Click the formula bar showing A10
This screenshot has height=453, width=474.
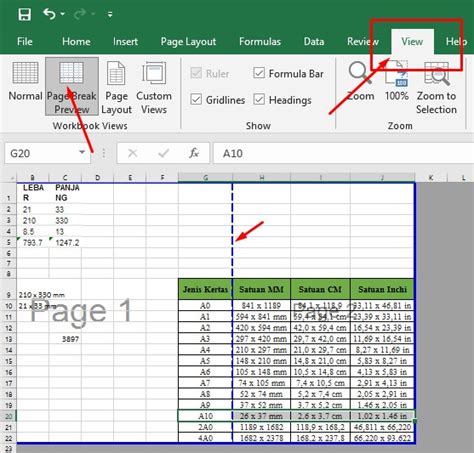[x=343, y=153]
